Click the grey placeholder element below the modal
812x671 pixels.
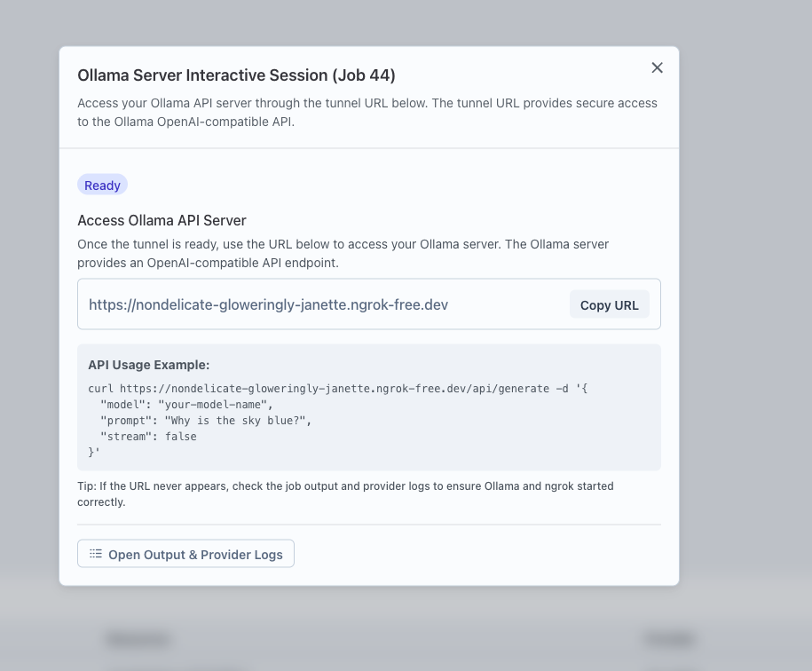tap(138, 639)
